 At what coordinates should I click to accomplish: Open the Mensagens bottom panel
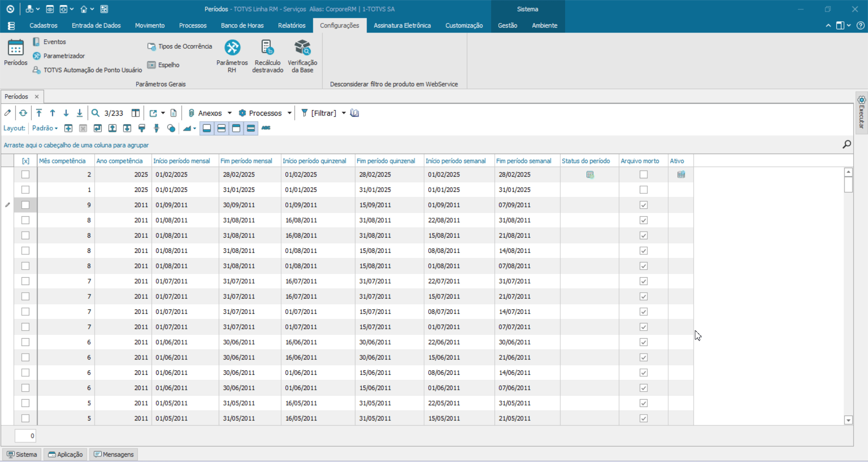(113, 454)
